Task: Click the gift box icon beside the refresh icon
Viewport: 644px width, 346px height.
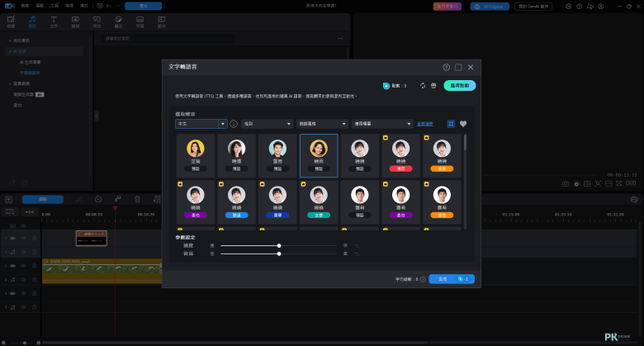Action: click(x=433, y=86)
